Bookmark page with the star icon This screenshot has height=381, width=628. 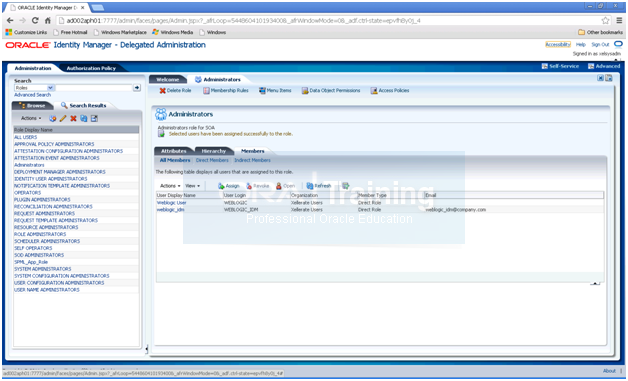point(605,20)
